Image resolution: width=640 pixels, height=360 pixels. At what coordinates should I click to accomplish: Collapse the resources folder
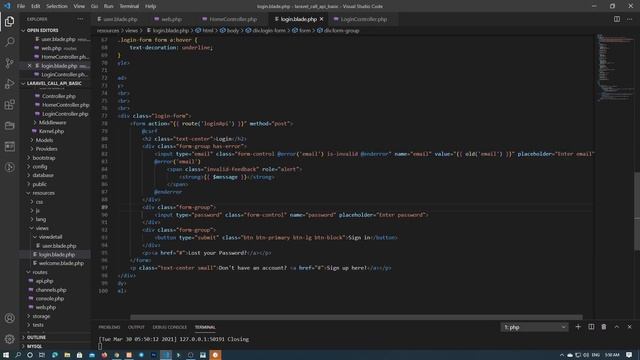[43, 193]
